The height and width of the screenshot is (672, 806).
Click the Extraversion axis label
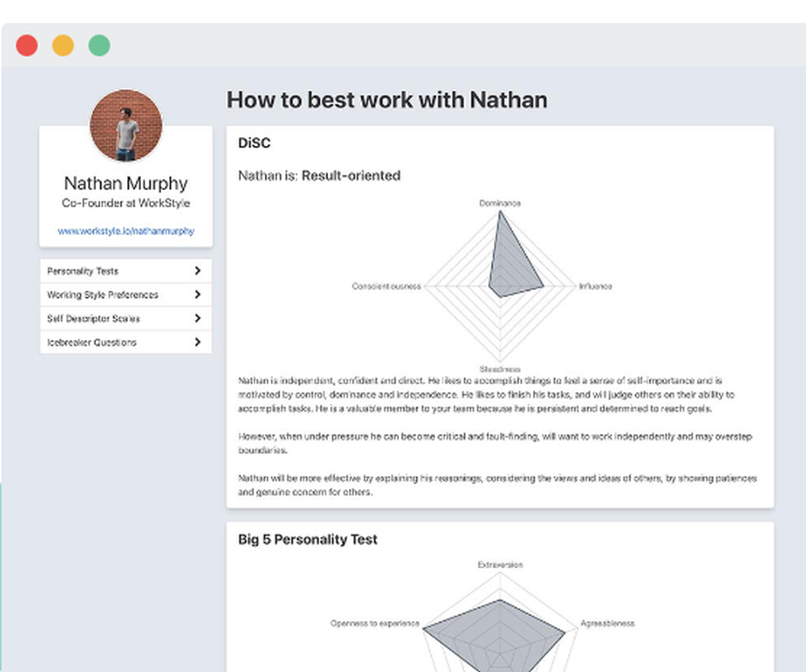coord(501,565)
